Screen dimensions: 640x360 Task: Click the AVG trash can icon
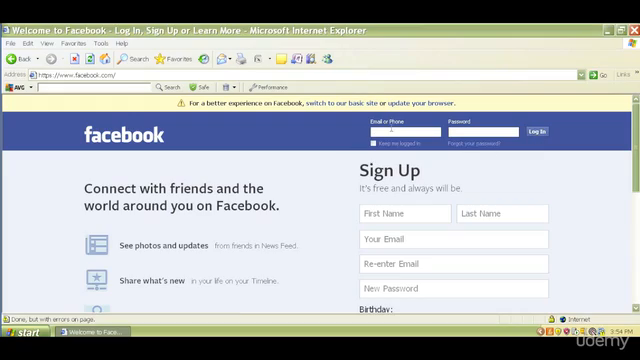(x=226, y=87)
